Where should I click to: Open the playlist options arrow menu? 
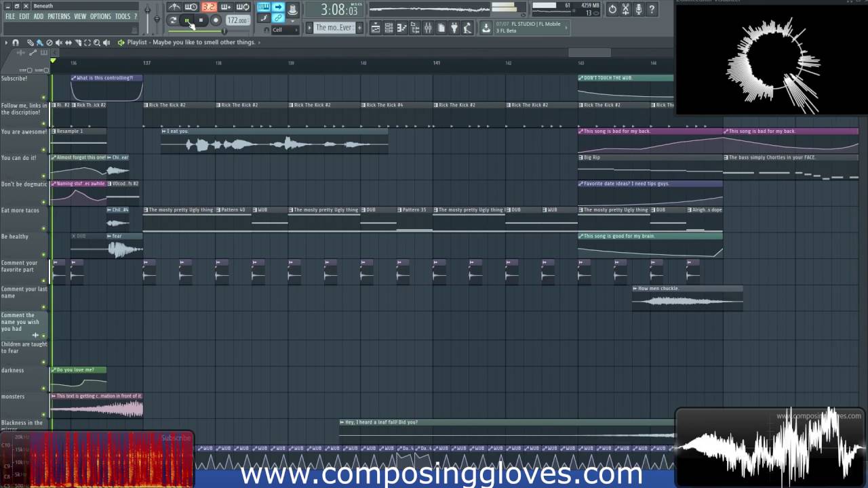[x=6, y=43]
